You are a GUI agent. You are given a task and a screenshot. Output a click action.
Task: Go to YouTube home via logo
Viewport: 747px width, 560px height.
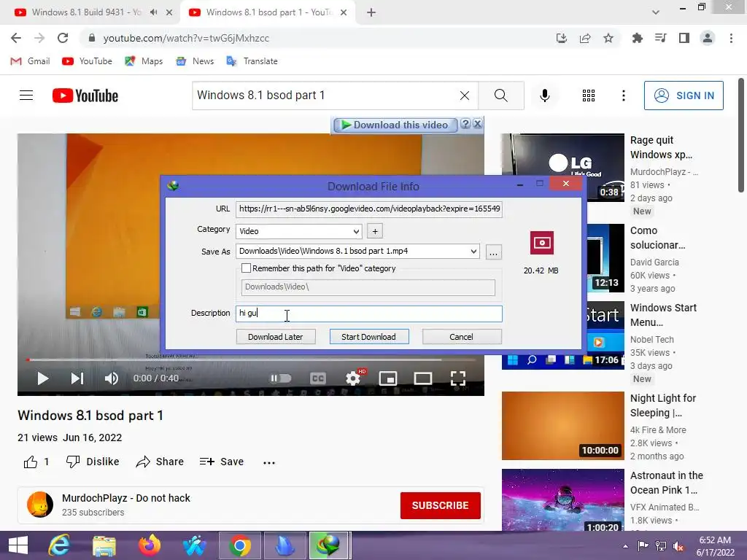tap(85, 96)
